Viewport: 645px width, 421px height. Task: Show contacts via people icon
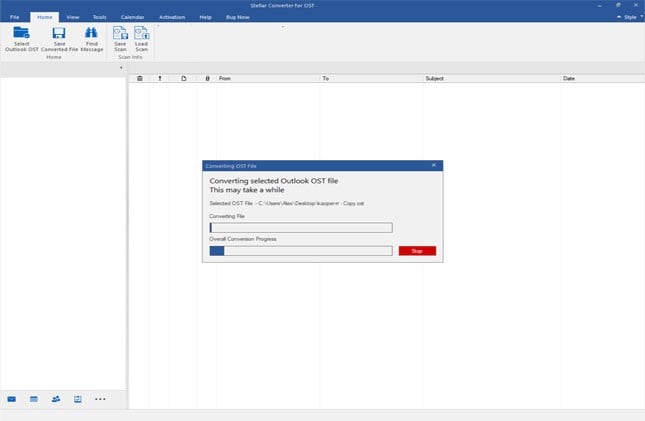click(x=56, y=399)
